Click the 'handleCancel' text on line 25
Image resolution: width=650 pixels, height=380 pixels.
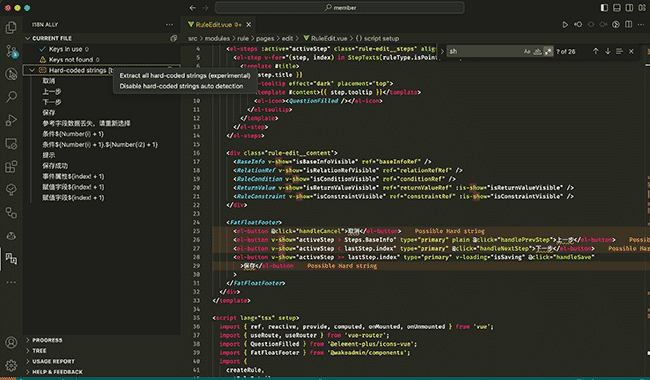click(x=320, y=231)
